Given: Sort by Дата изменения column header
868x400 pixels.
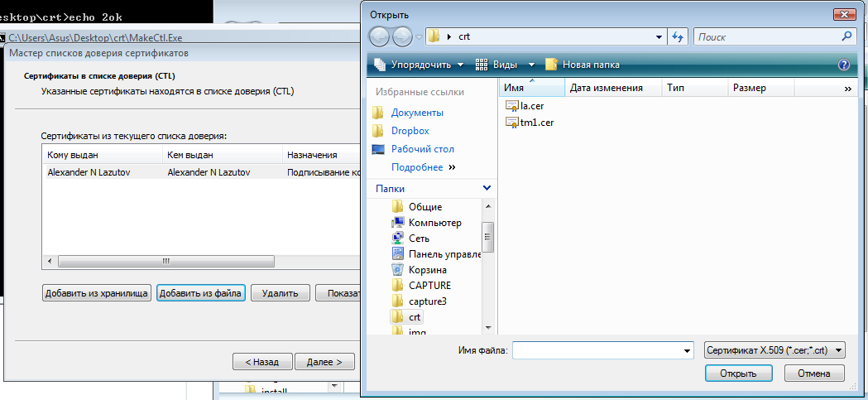Looking at the screenshot, I should [x=613, y=88].
